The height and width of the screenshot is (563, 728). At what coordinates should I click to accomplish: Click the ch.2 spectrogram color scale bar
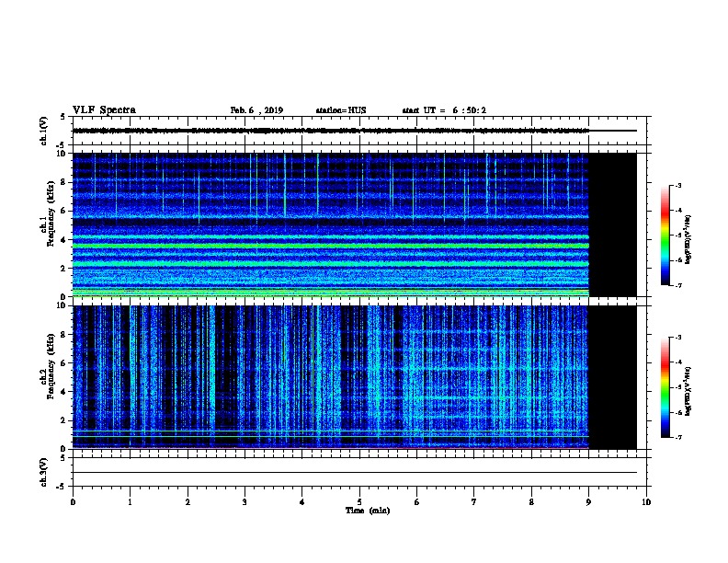[665, 387]
